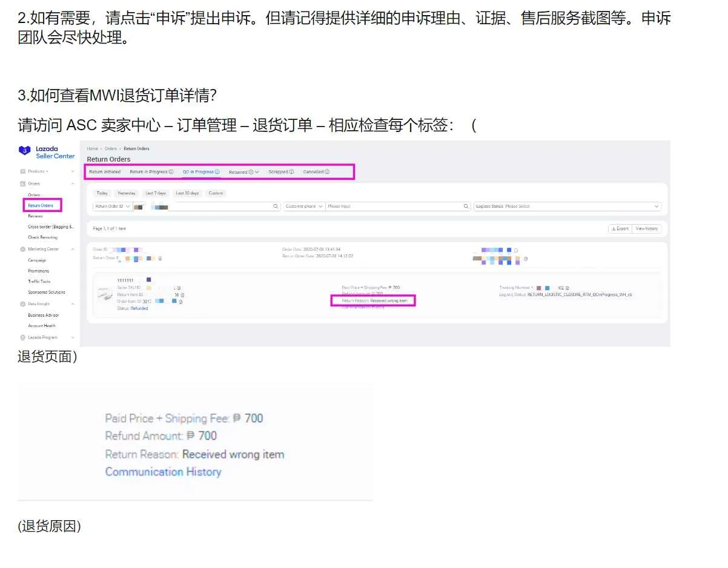Open the Communication History link

164,472
